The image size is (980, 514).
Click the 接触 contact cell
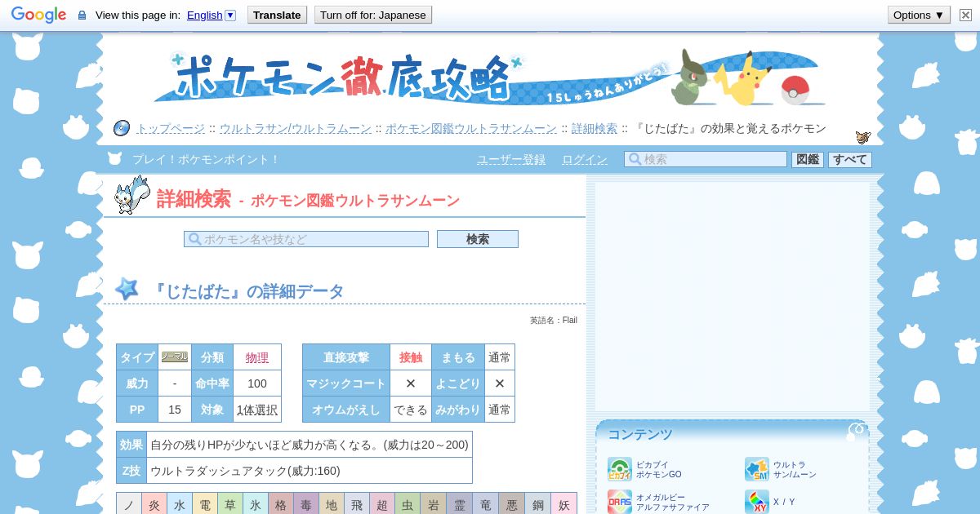(411, 357)
